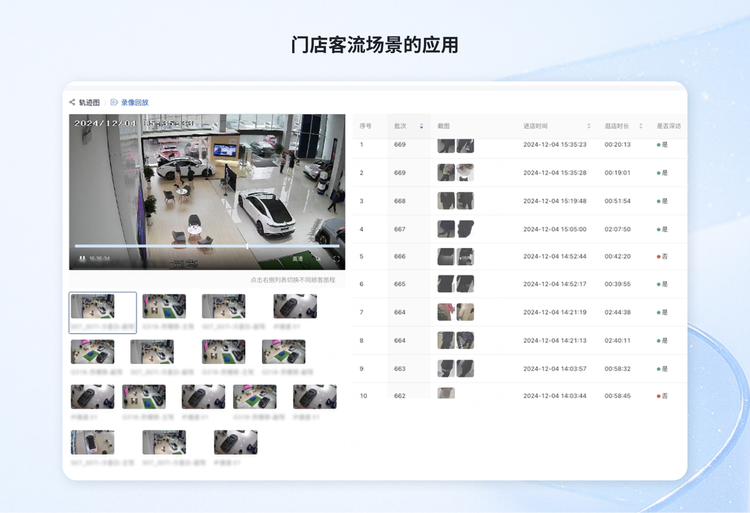Click batch number 662
The width and height of the screenshot is (750, 513).
pyautogui.click(x=400, y=396)
